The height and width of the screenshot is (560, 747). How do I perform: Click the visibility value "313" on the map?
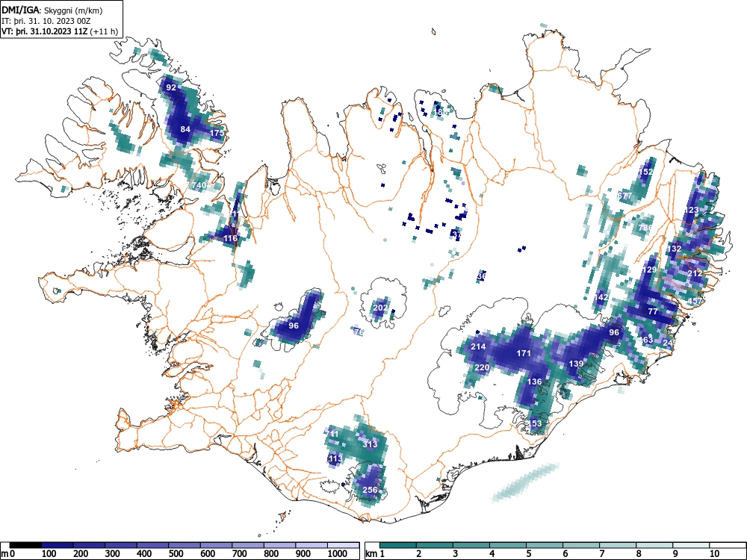click(370, 444)
